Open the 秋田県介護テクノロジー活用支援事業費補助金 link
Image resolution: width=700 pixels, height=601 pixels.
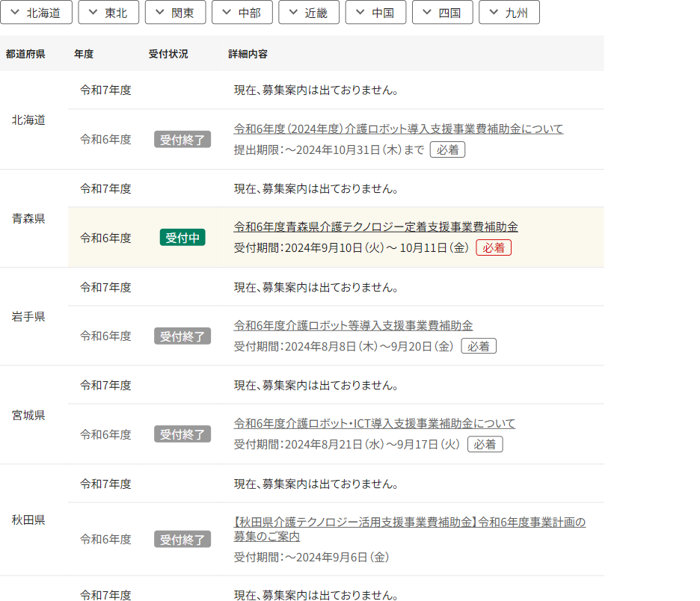pos(407,522)
